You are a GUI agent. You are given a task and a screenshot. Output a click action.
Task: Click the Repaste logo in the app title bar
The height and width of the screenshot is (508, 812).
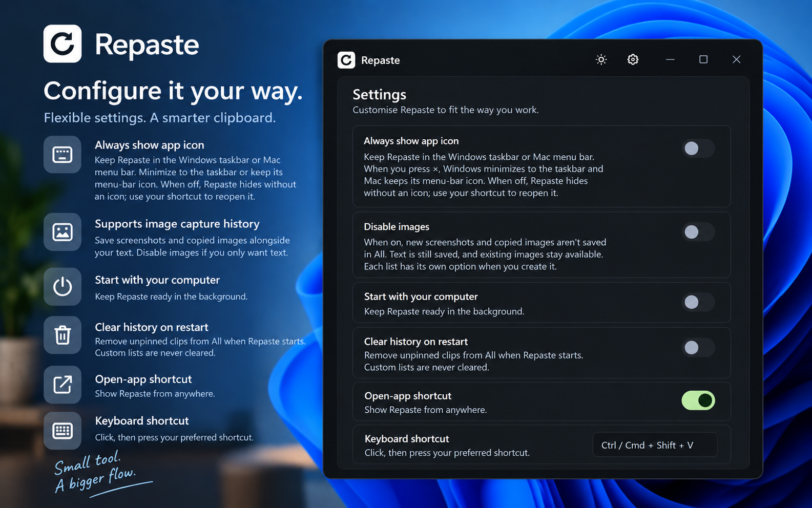pyautogui.click(x=346, y=60)
